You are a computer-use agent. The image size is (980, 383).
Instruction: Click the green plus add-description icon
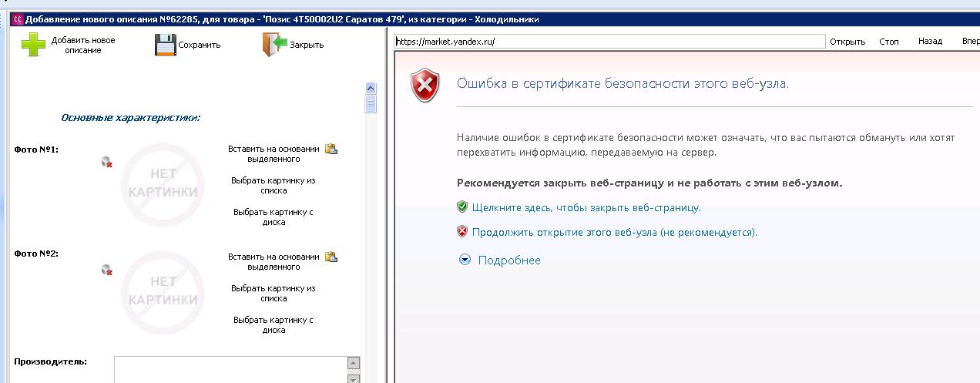(34, 45)
